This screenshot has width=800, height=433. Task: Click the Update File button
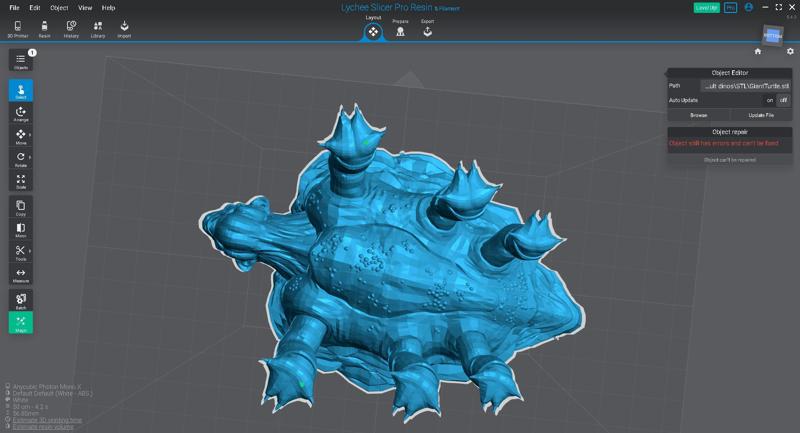click(x=761, y=115)
